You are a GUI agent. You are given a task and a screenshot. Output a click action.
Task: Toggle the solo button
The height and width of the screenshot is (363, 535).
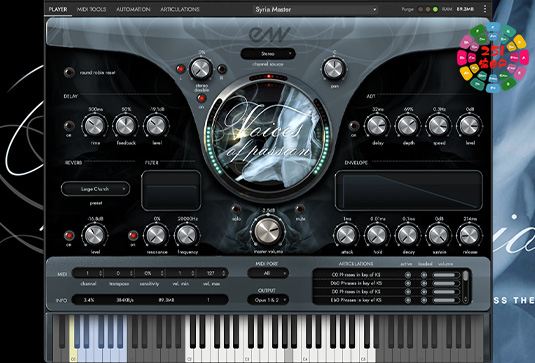point(236,209)
